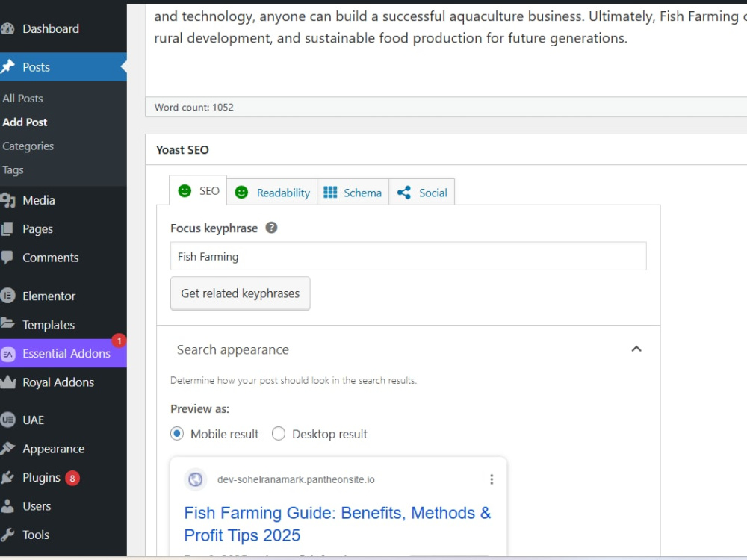Open Add Post submenu item

pos(25,122)
